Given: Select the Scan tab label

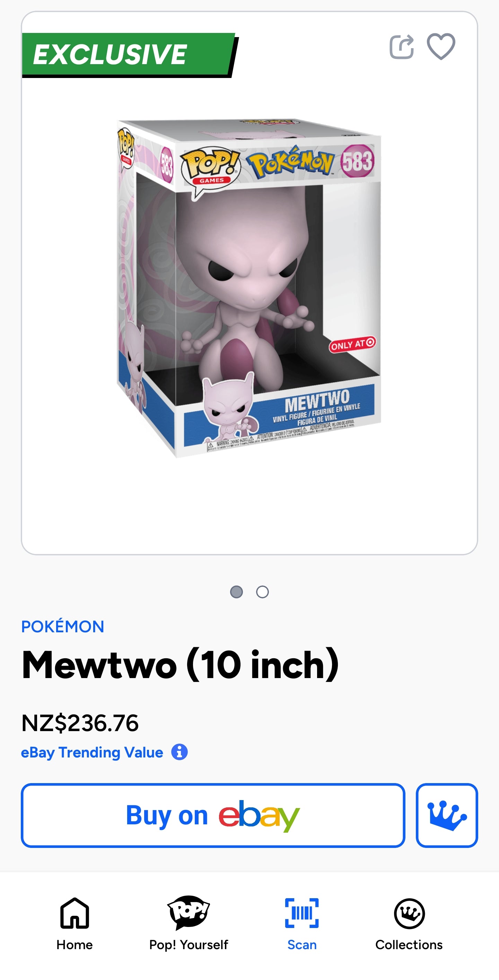Looking at the screenshot, I should 302,945.
